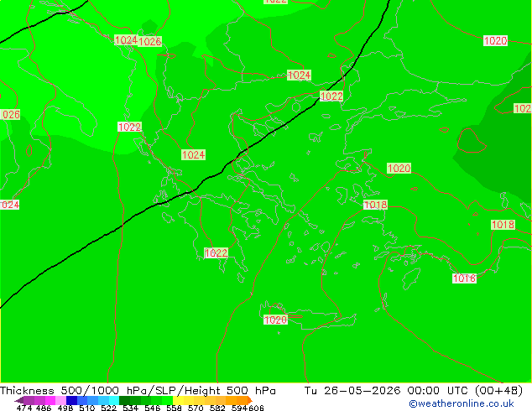Select the 1018 label at right edge
The height and width of the screenshot is (411, 532).
(503, 225)
